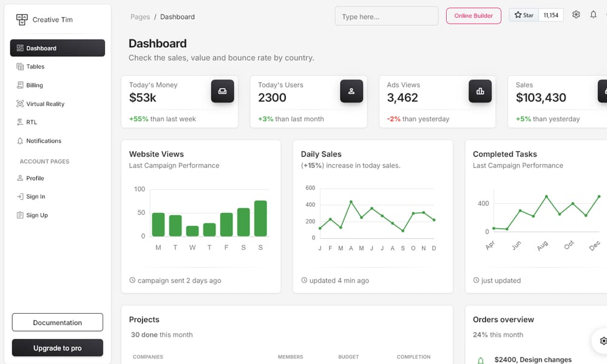
Task: Click the chart icon on Ads Views card
Action: pos(480,91)
